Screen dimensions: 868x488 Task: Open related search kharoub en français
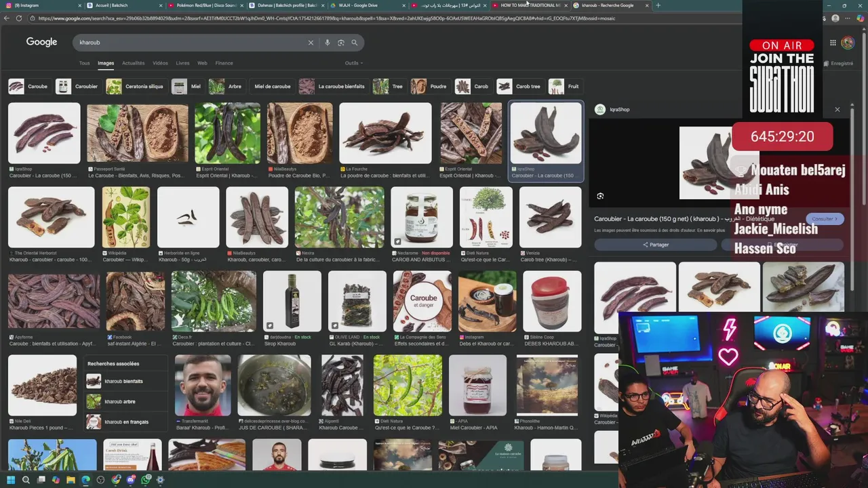[126, 422]
